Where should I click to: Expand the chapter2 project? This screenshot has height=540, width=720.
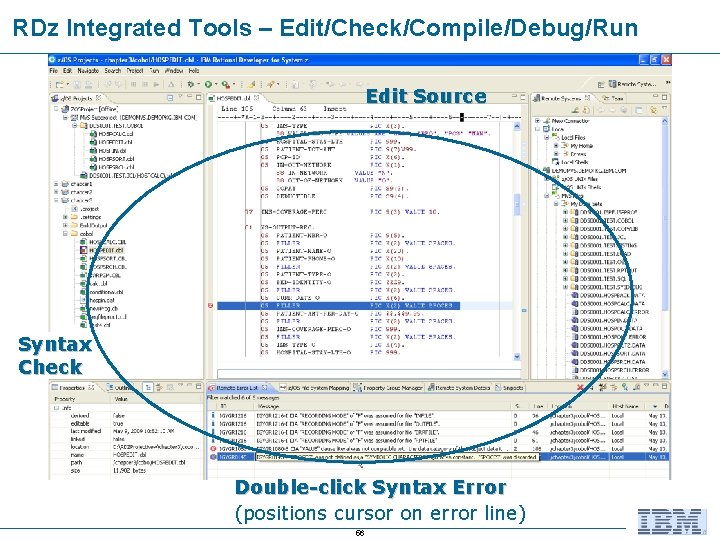(x=57, y=192)
